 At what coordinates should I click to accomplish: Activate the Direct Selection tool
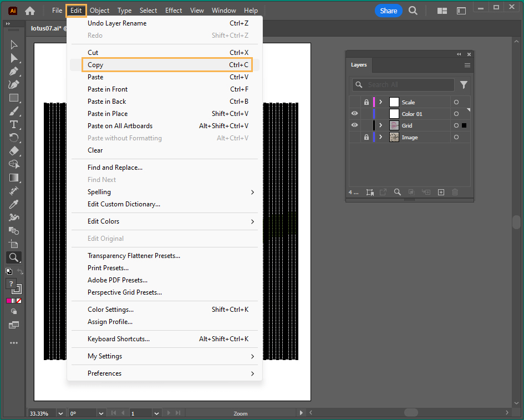point(14,58)
